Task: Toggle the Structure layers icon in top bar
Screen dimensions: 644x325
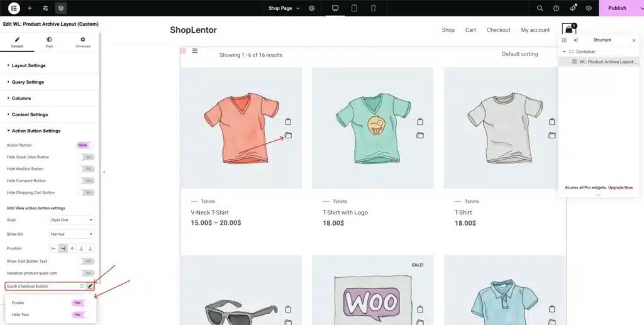Action: 61,8
